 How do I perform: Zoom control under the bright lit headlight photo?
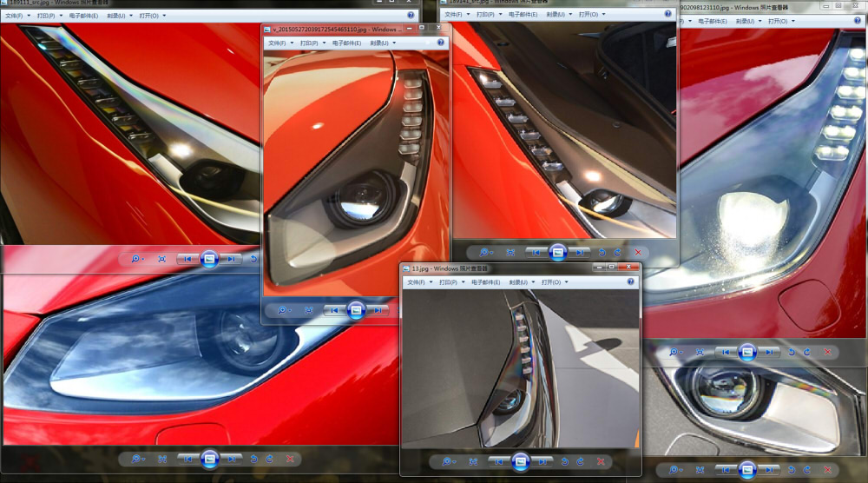pyautogui.click(x=675, y=352)
